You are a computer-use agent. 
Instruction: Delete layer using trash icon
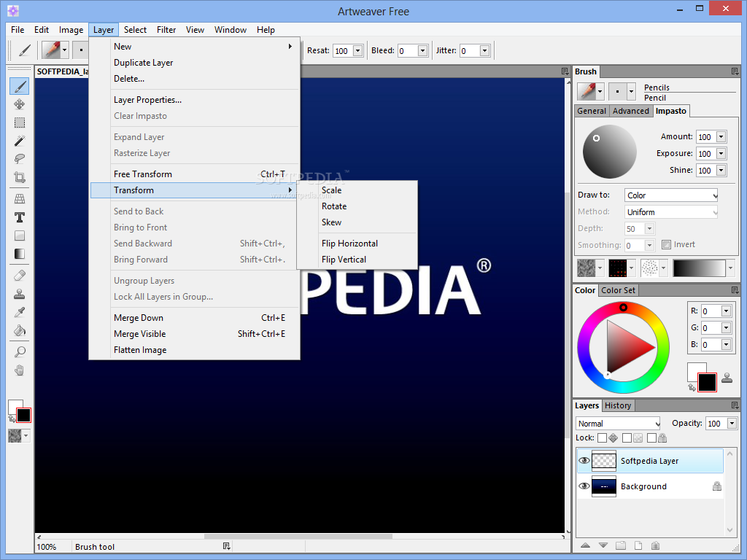point(656,545)
